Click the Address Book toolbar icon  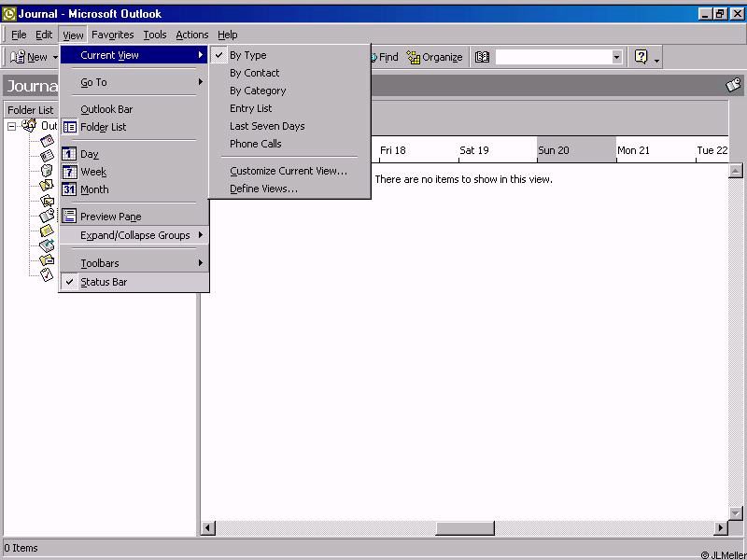[482, 57]
